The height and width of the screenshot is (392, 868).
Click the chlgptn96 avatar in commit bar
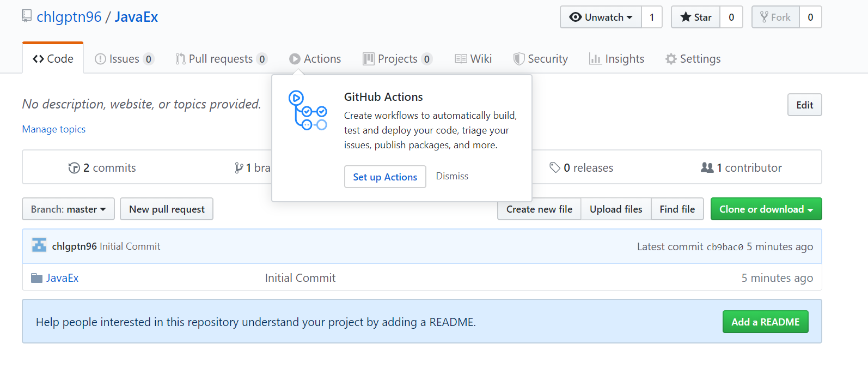pyautogui.click(x=39, y=246)
